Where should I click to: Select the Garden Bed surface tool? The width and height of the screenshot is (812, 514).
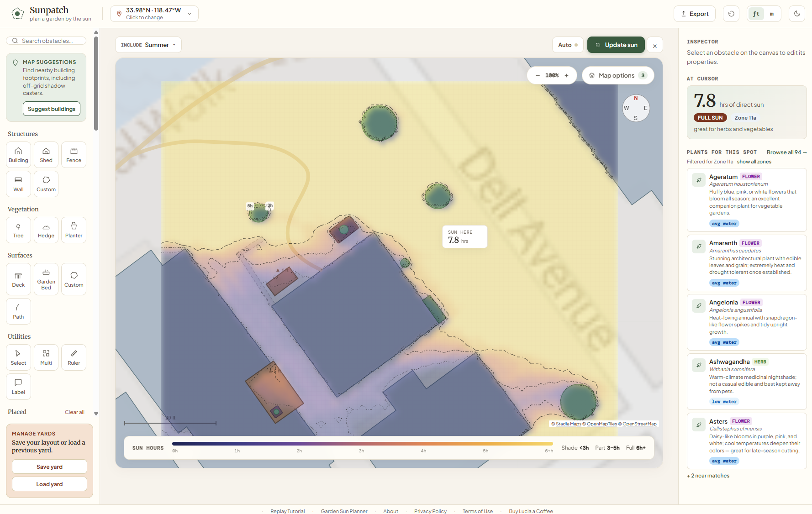pos(46,279)
